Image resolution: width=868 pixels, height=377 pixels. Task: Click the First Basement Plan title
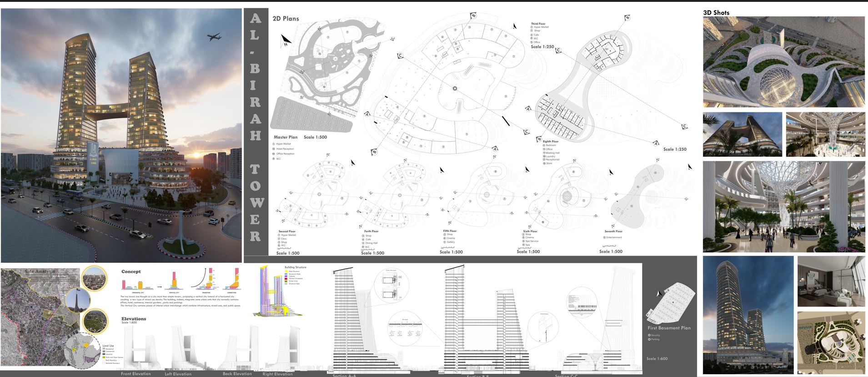tap(669, 328)
